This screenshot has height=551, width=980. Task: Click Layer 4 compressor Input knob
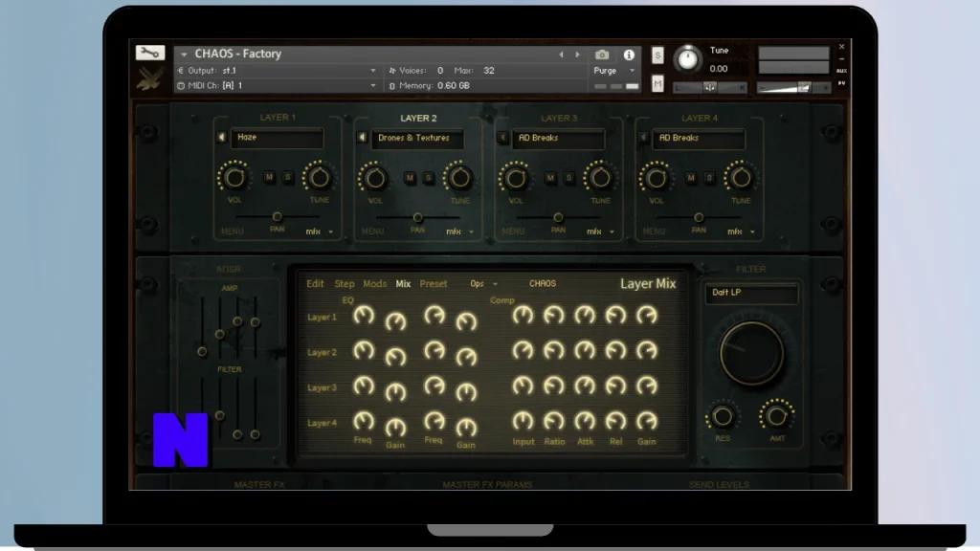[523, 421]
